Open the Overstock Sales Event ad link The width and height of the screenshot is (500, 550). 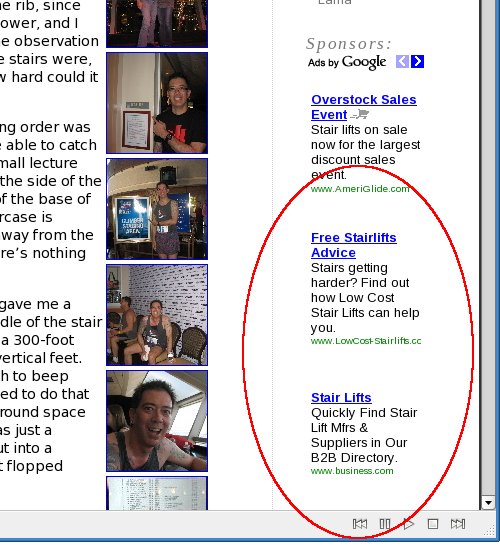364,107
